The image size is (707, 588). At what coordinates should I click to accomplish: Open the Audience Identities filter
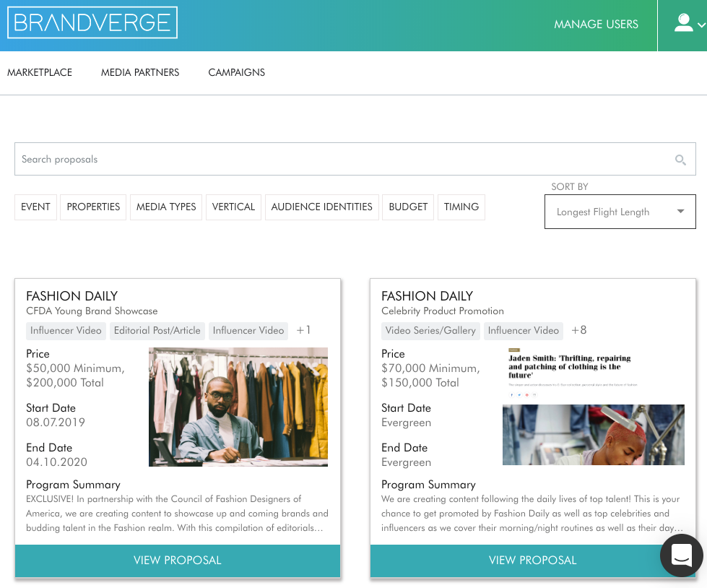pyautogui.click(x=322, y=207)
